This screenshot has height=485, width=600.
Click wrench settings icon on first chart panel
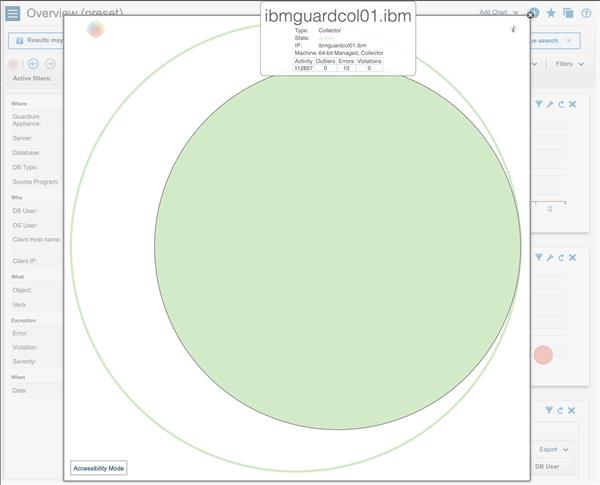pyautogui.click(x=550, y=104)
